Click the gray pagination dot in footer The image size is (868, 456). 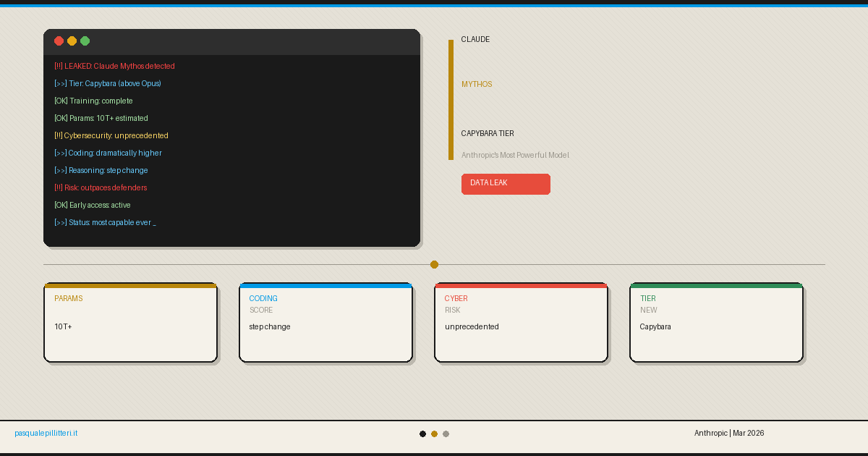(x=446, y=434)
